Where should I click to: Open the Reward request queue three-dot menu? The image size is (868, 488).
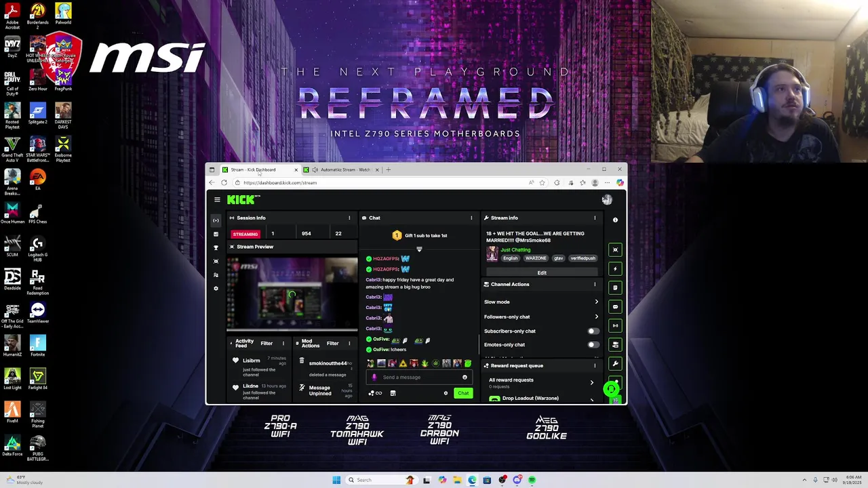595,365
